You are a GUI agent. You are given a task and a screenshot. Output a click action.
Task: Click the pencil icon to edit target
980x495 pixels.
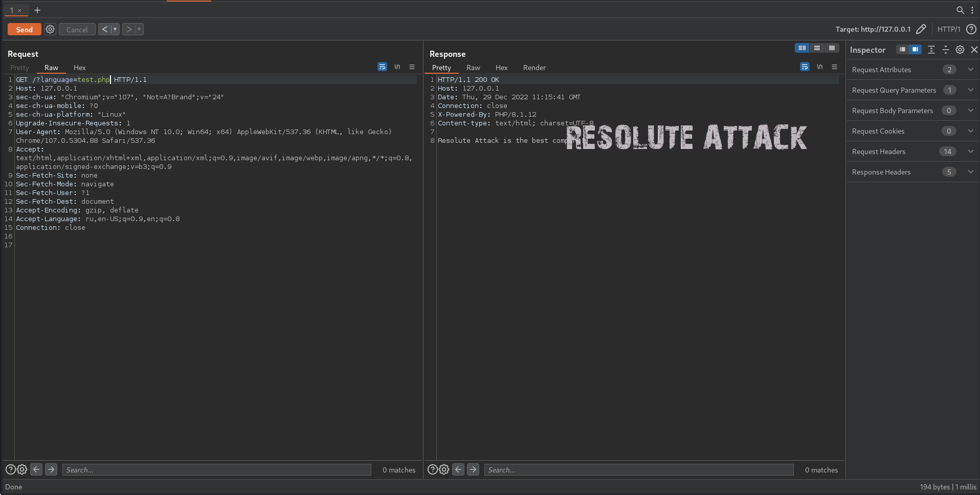921,29
